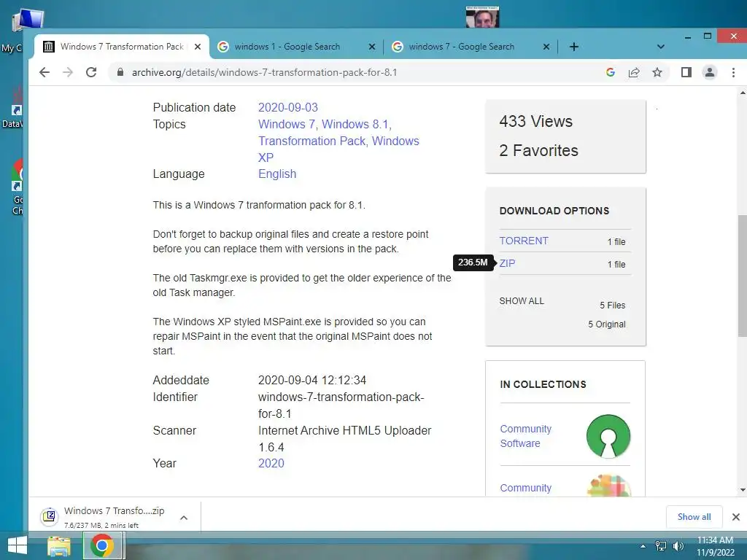Image resolution: width=747 pixels, height=560 pixels.
Task: Click the scrollbar up arrow
Action: click(742, 93)
